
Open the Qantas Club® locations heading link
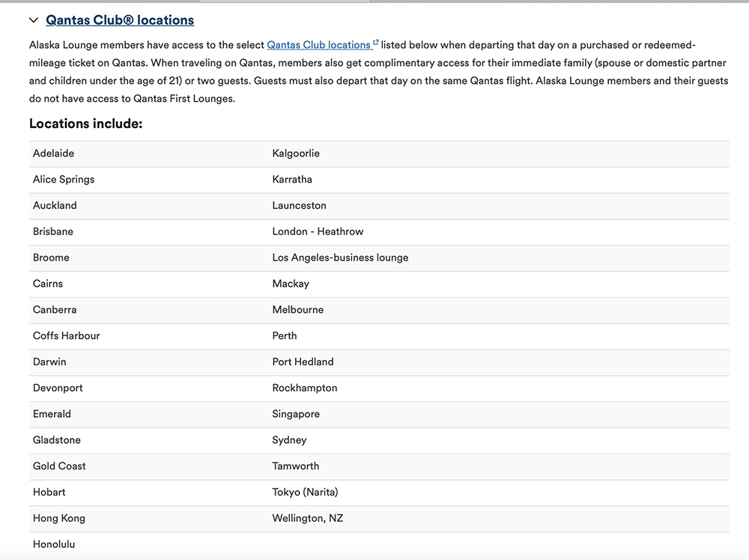tap(120, 20)
